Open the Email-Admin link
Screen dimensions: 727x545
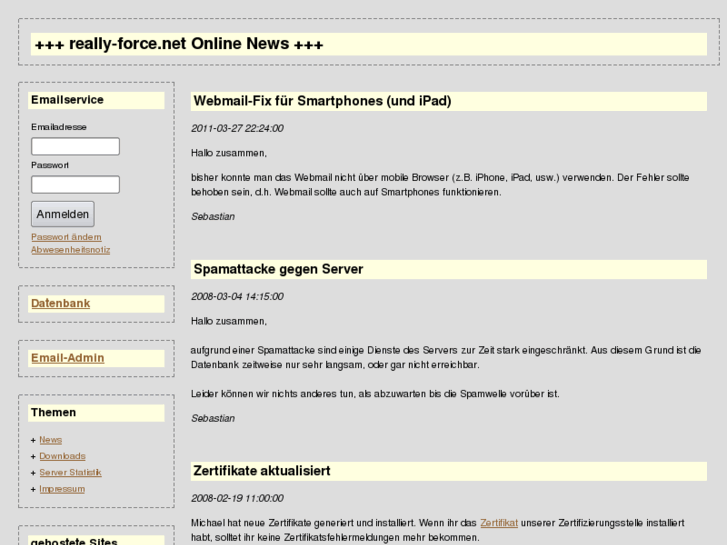click(68, 358)
